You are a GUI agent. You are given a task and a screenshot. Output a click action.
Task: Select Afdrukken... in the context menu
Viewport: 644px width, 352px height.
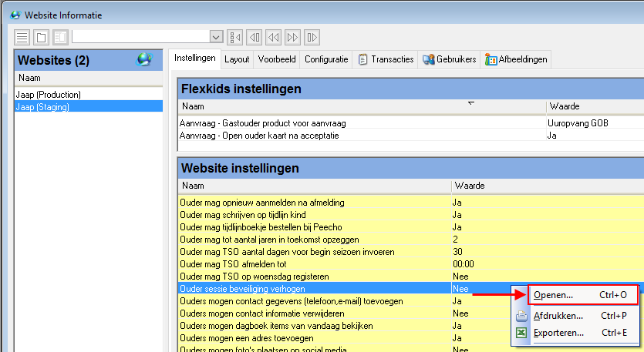point(558,315)
